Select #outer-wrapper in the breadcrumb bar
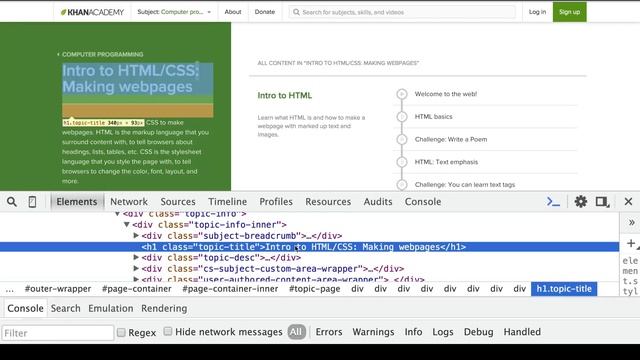 pyautogui.click(x=58, y=289)
